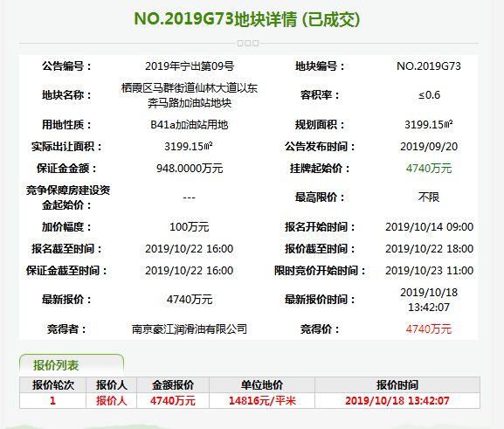Click deposit deadline value beside 保证金截至时间
The width and height of the screenshot is (504, 429).
pyautogui.click(x=190, y=271)
